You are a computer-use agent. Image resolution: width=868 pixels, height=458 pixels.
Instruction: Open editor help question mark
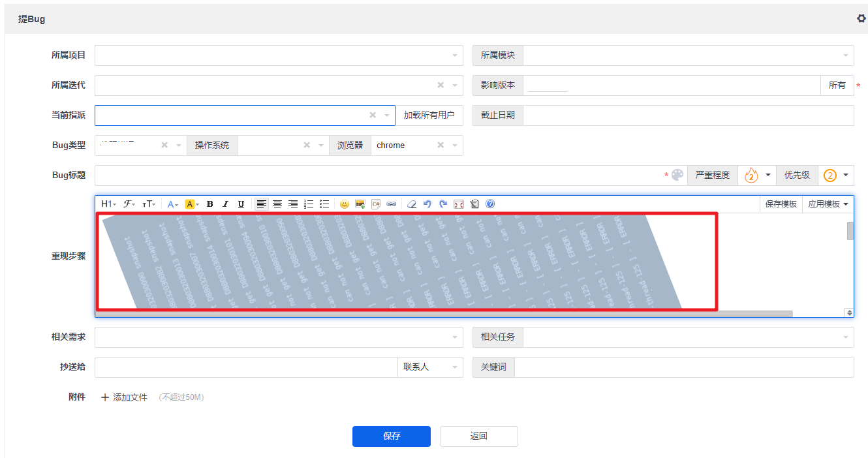pos(490,204)
